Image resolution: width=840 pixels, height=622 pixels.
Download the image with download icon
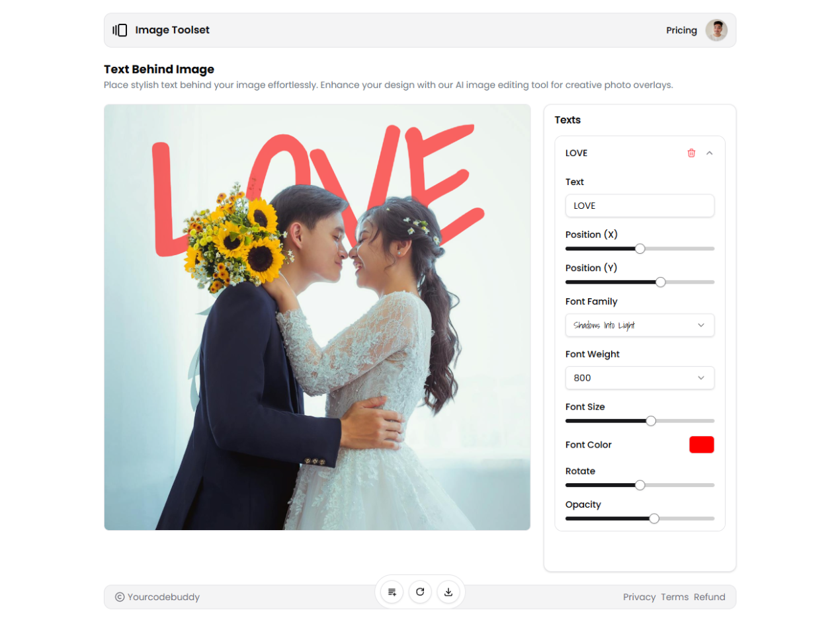point(448,592)
